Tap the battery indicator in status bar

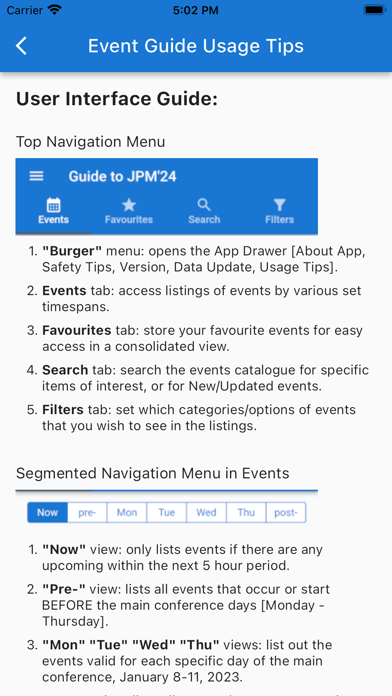click(374, 10)
